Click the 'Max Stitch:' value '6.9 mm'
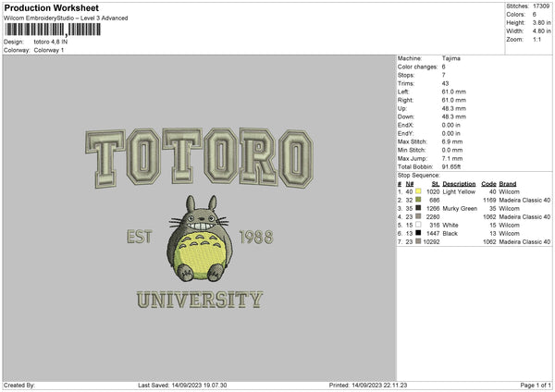 coord(452,141)
